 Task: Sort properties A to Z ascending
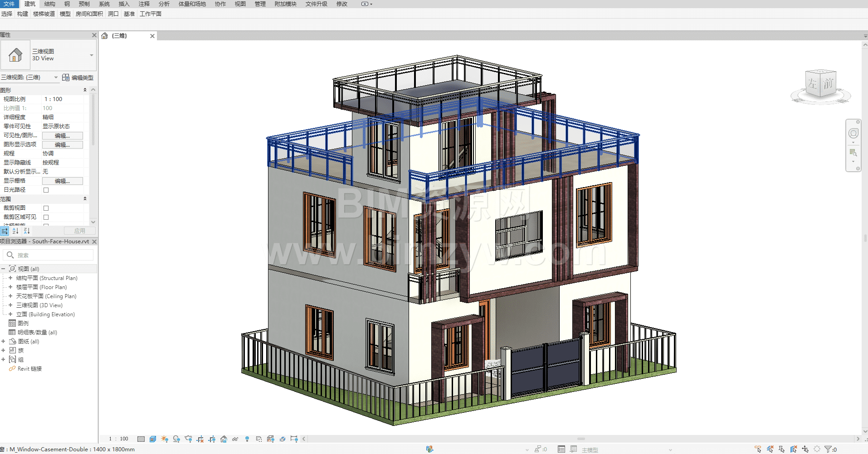tap(15, 231)
